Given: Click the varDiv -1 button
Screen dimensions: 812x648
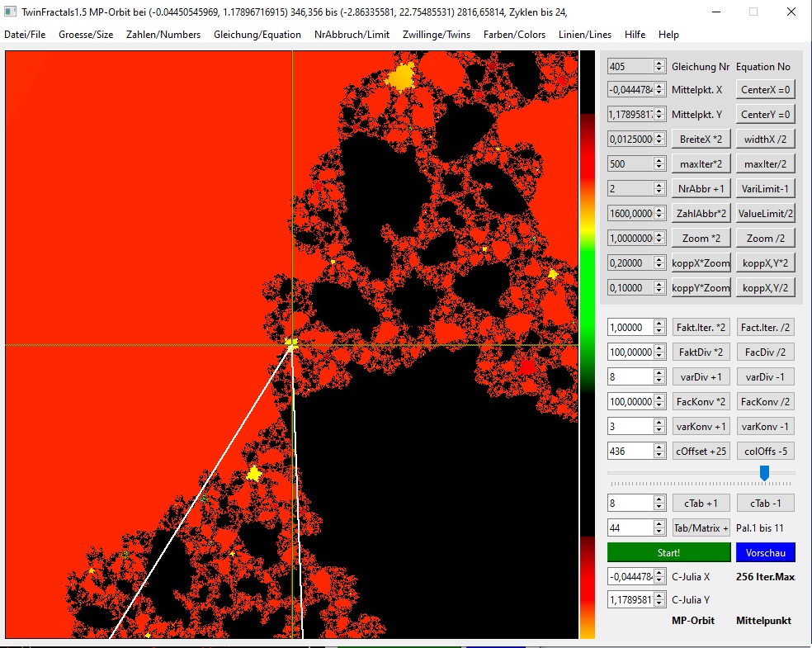Looking at the screenshot, I should point(766,377).
